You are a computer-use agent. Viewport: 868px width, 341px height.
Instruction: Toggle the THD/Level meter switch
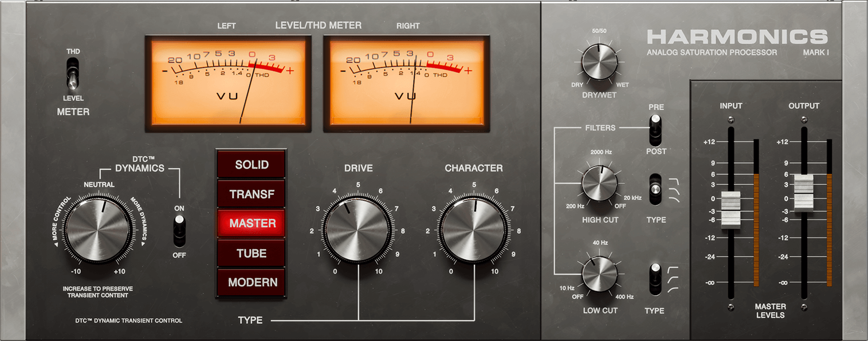[72, 76]
